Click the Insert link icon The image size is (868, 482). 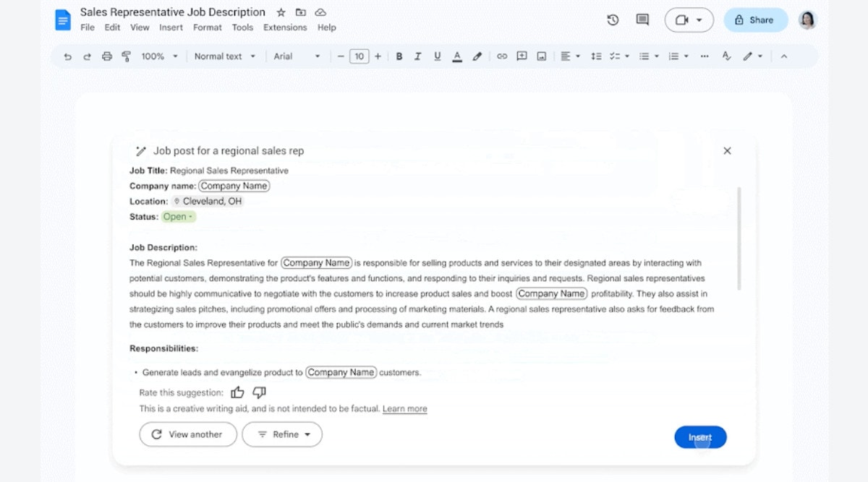point(501,56)
